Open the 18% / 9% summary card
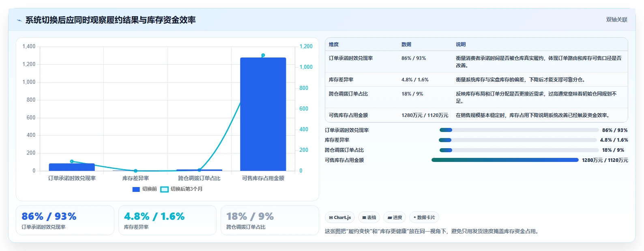The width and height of the screenshot is (644, 251). click(270, 220)
